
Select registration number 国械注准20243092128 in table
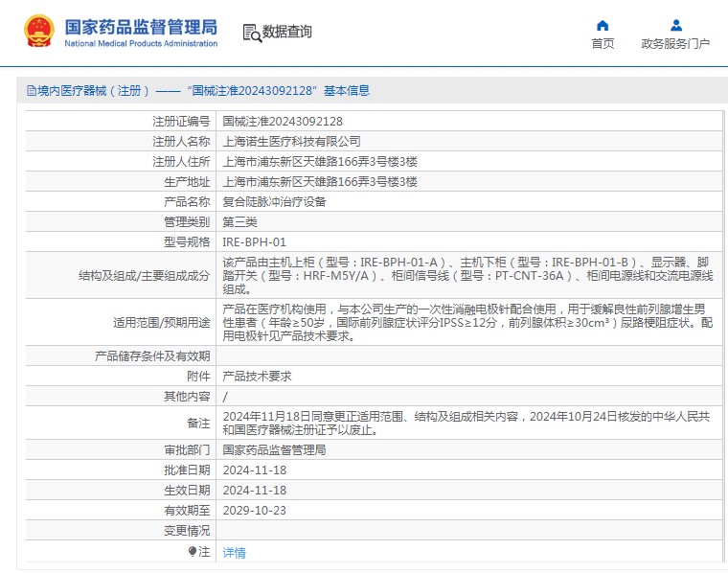click(283, 122)
